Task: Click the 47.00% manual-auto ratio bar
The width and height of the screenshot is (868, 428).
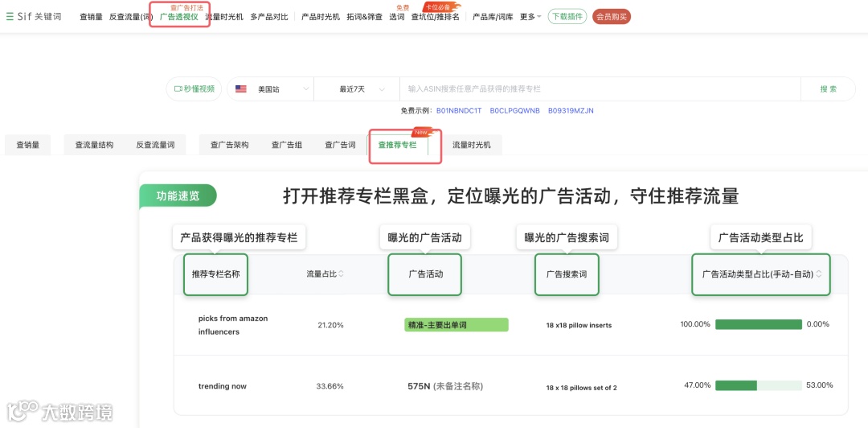Action: (759, 385)
